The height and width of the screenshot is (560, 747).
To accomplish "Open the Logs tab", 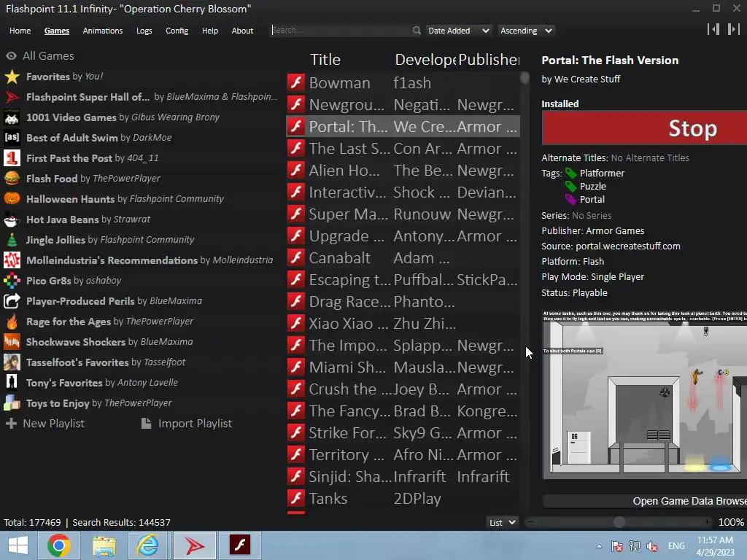I will click(144, 31).
